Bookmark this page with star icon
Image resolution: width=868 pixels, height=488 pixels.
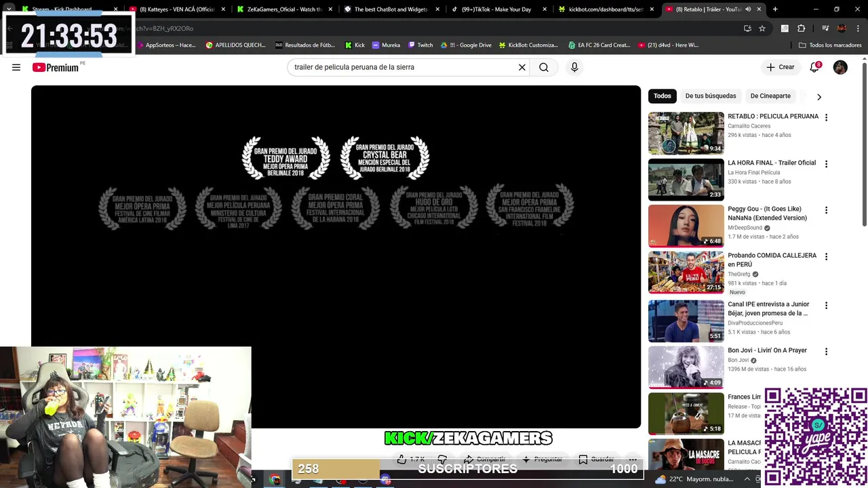[x=762, y=28]
